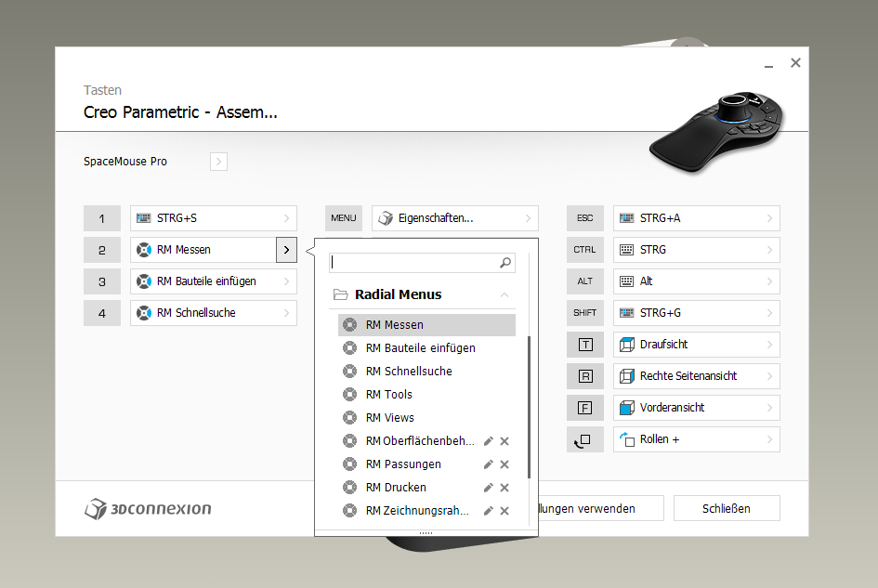Choose RM Views radial menu
The height and width of the screenshot is (588, 878).
tap(426, 418)
